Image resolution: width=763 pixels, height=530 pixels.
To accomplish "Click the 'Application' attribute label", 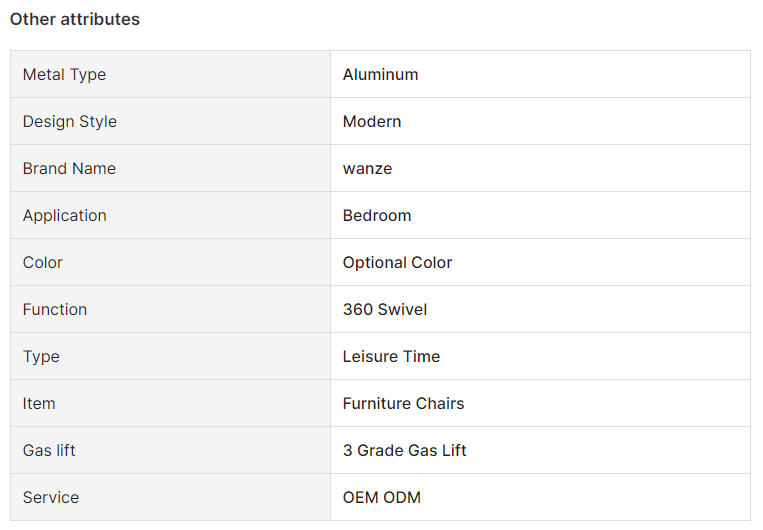I will [64, 216].
